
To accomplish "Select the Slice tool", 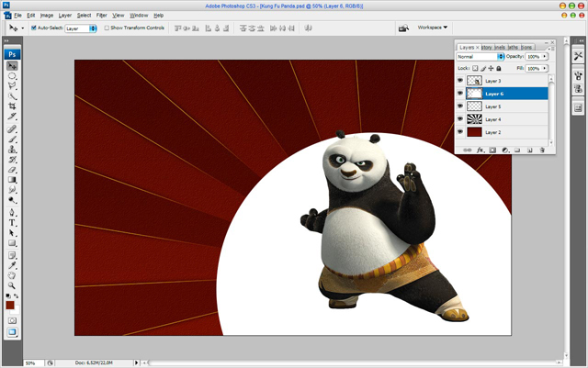I will coord(12,117).
